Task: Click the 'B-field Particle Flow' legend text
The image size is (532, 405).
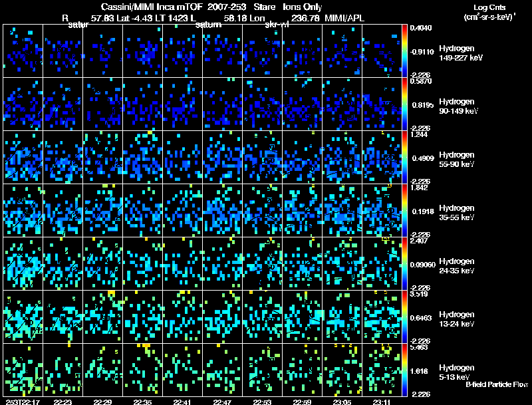Action: (x=497, y=384)
